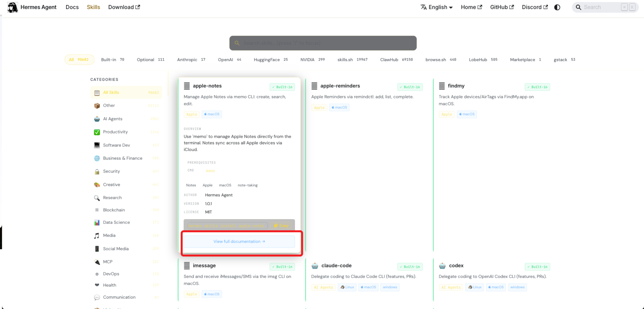Click the top navbar Search field
Image resolution: width=644 pixels, height=309 pixels.
[x=605, y=7]
